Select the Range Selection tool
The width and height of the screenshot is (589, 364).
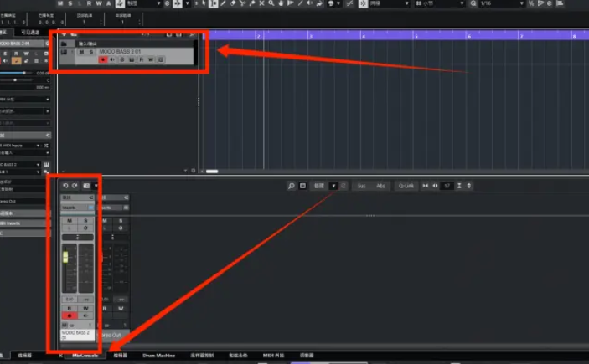click(213, 3)
